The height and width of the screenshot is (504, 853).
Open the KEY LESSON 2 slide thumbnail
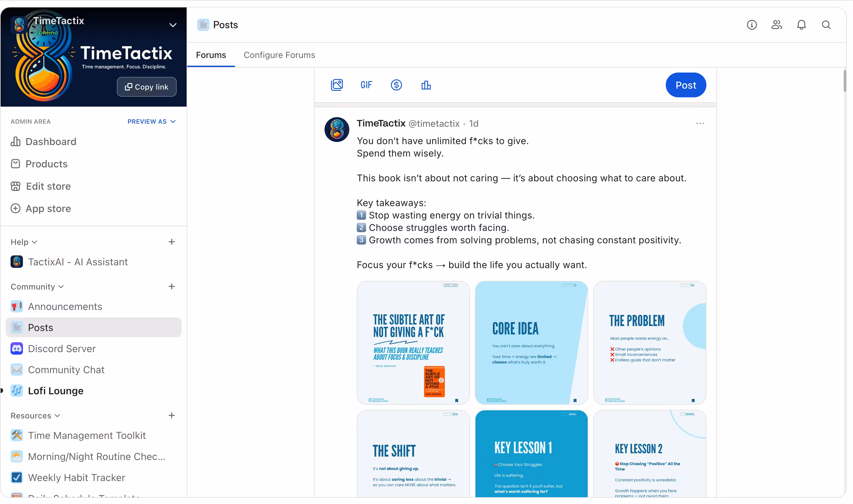[x=650, y=454]
